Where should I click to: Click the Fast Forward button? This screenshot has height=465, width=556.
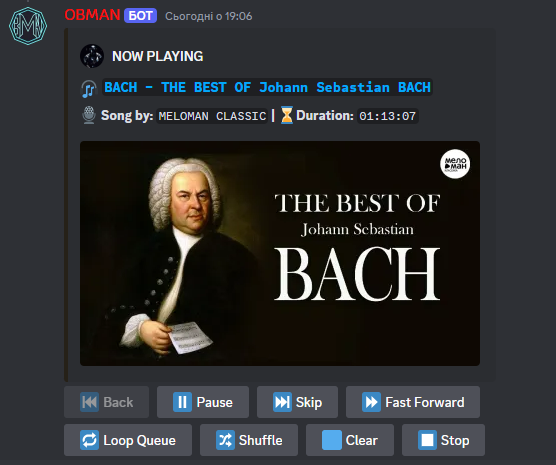[x=413, y=402]
